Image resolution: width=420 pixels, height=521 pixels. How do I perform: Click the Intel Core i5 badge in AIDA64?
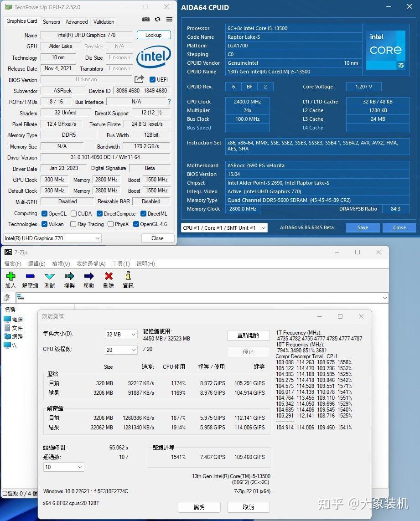(x=386, y=50)
